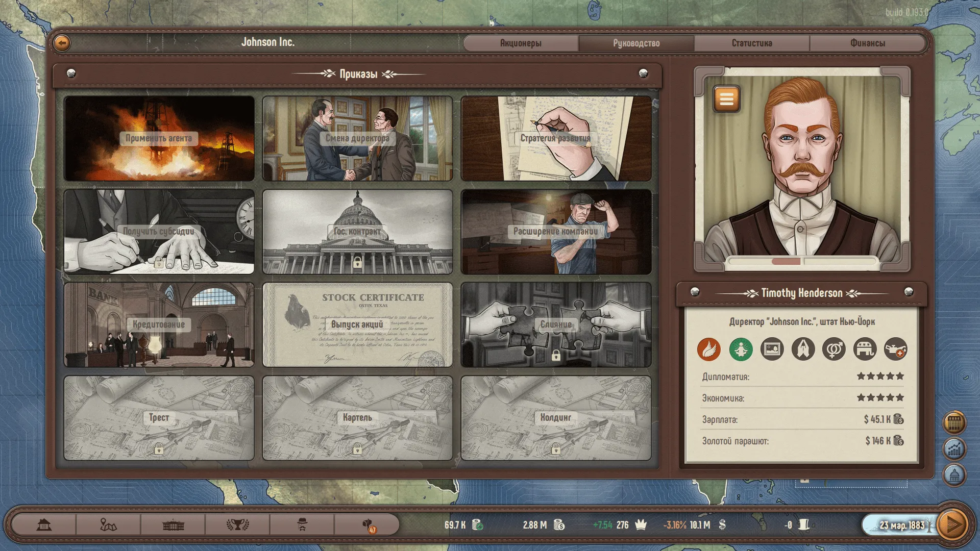Click the orange back arrow button

[62, 43]
